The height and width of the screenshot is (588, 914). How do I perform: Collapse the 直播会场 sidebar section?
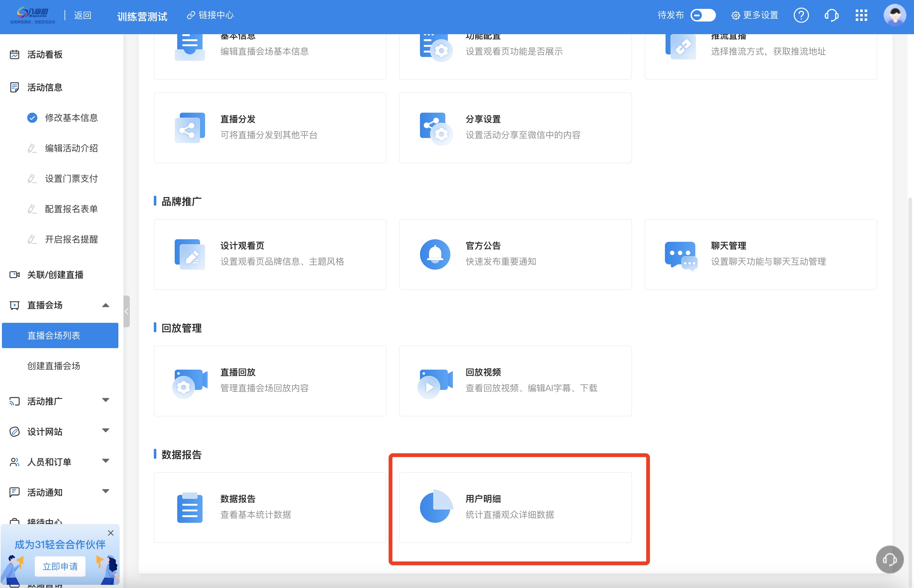tap(106, 305)
